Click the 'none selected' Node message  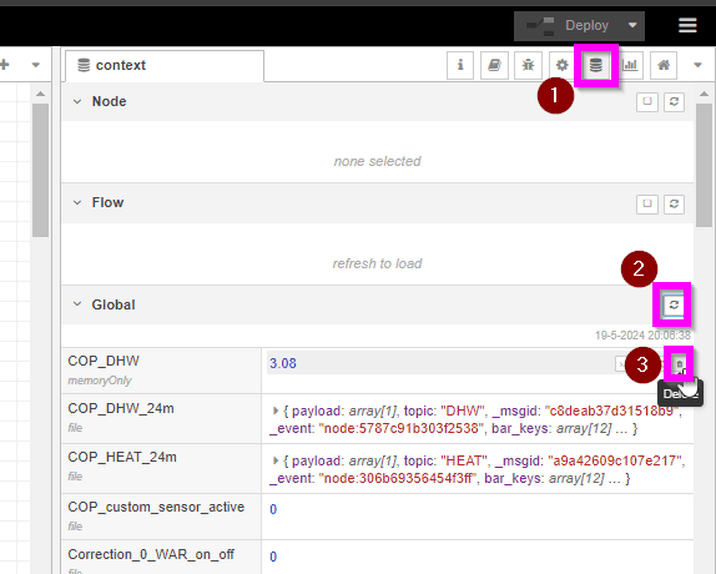coord(377,161)
